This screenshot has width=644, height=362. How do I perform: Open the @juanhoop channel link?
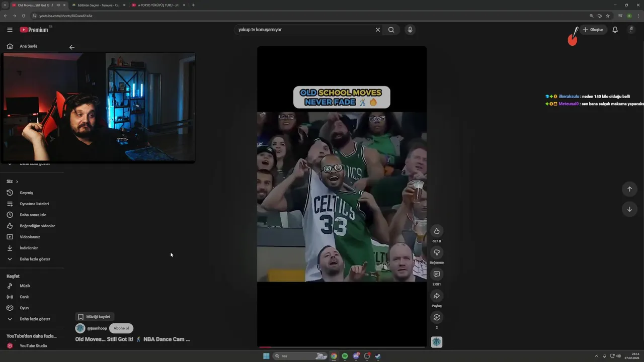97,328
